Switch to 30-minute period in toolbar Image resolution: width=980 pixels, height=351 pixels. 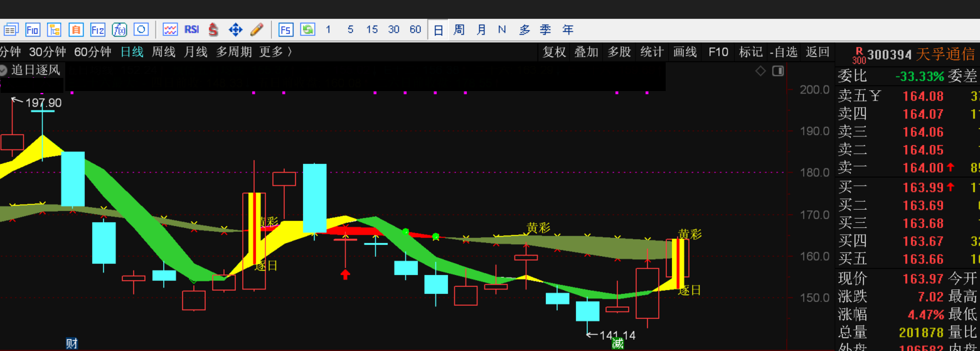(x=393, y=30)
